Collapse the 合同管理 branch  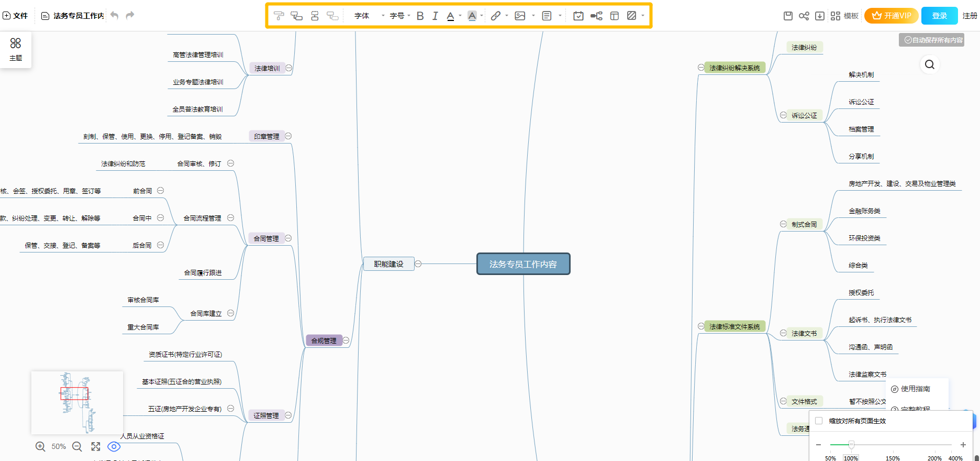pyautogui.click(x=288, y=238)
